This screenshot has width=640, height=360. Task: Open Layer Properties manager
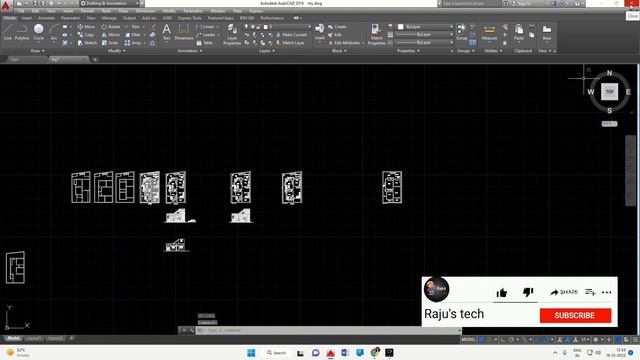232,34
